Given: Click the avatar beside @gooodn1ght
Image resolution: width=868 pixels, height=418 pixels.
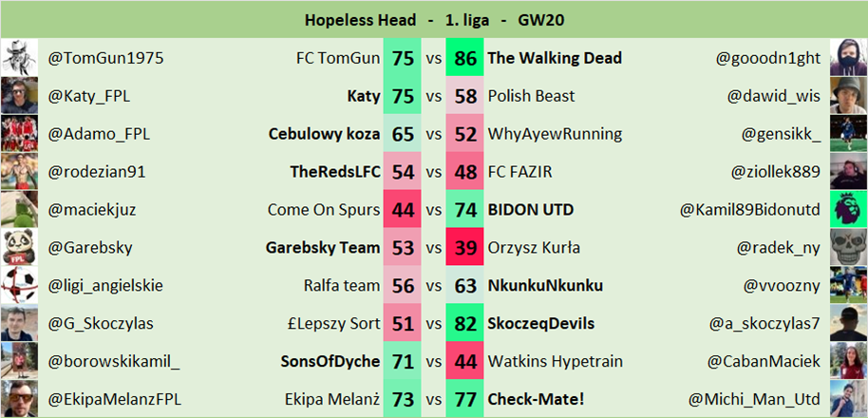Looking at the screenshot, I should coord(848,58).
